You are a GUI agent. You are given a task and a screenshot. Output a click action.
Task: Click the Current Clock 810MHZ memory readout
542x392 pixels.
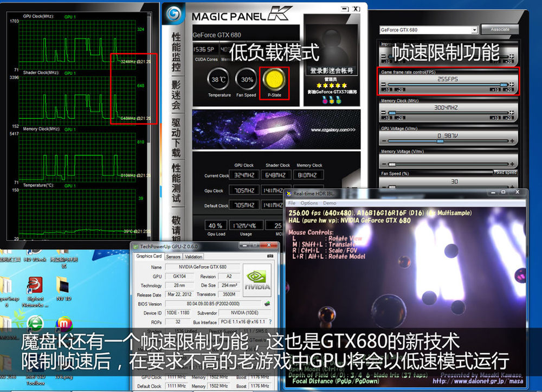(308, 175)
